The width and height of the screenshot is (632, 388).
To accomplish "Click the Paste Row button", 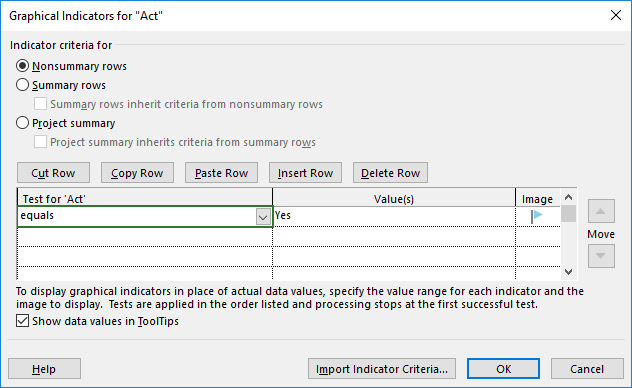I will pyautogui.click(x=221, y=173).
